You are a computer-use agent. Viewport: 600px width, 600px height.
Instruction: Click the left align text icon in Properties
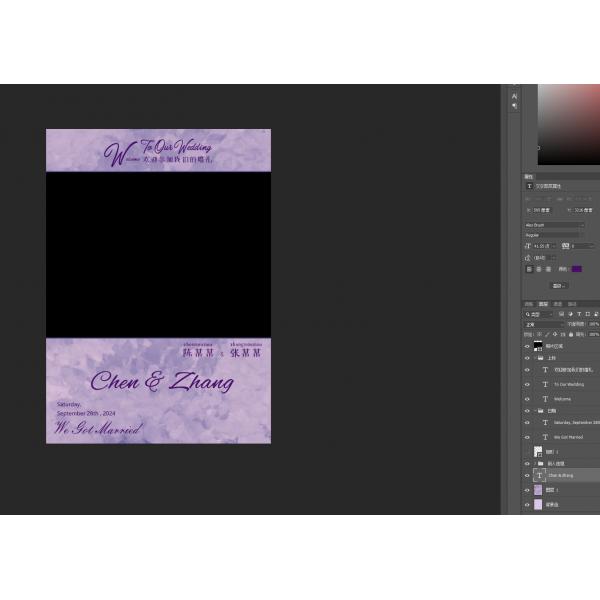tap(529, 268)
